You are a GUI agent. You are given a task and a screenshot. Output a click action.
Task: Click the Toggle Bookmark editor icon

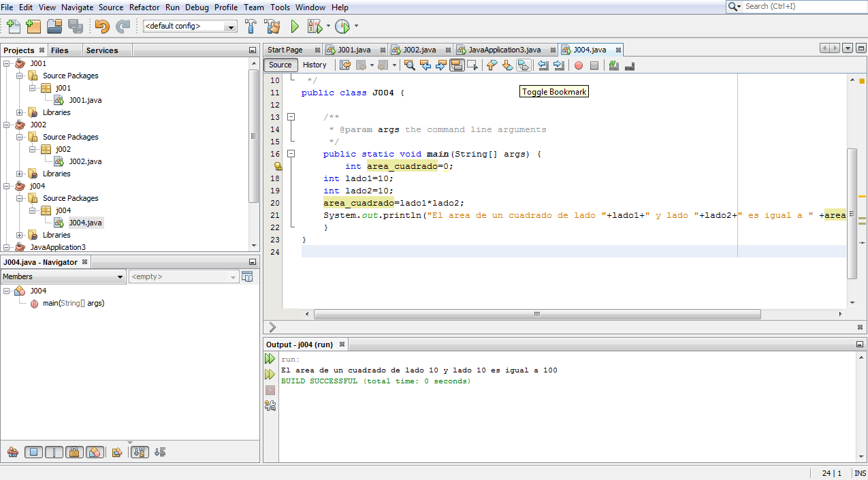point(523,65)
